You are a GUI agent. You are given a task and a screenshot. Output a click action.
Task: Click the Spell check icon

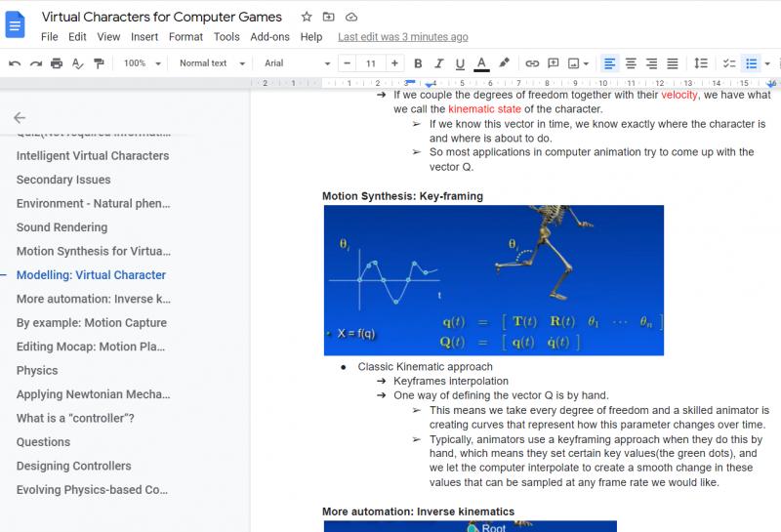coord(78,63)
